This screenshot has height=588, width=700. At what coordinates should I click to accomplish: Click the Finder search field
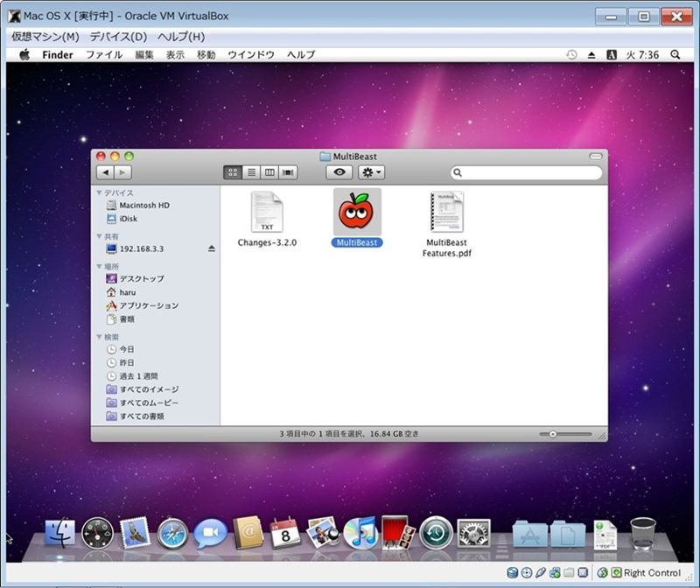[x=526, y=172]
